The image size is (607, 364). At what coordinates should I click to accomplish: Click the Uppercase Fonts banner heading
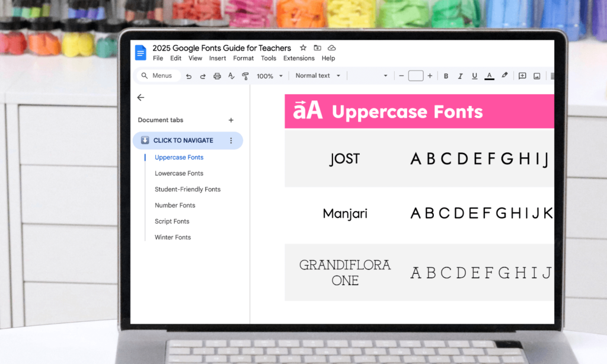(x=407, y=111)
